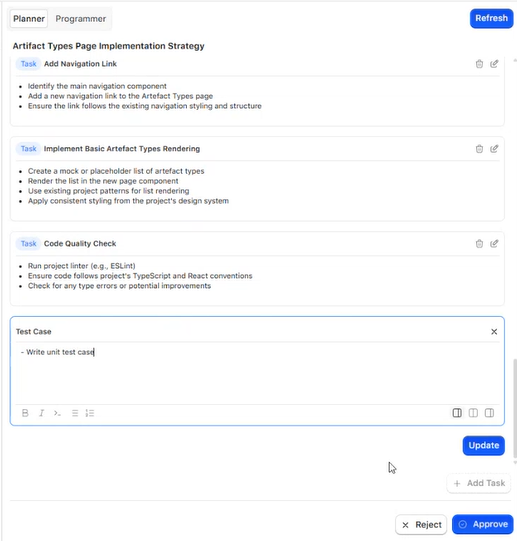Viewport: 517px width, 541px height.
Task: Select 'Run project linter (e.g., ESLint)' bullet
Action: [x=81, y=266]
